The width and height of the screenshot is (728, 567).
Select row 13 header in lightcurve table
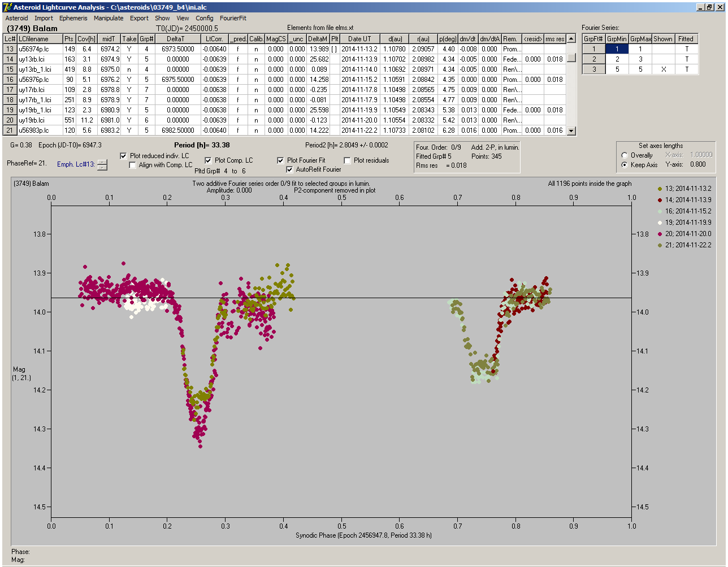pos(10,49)
